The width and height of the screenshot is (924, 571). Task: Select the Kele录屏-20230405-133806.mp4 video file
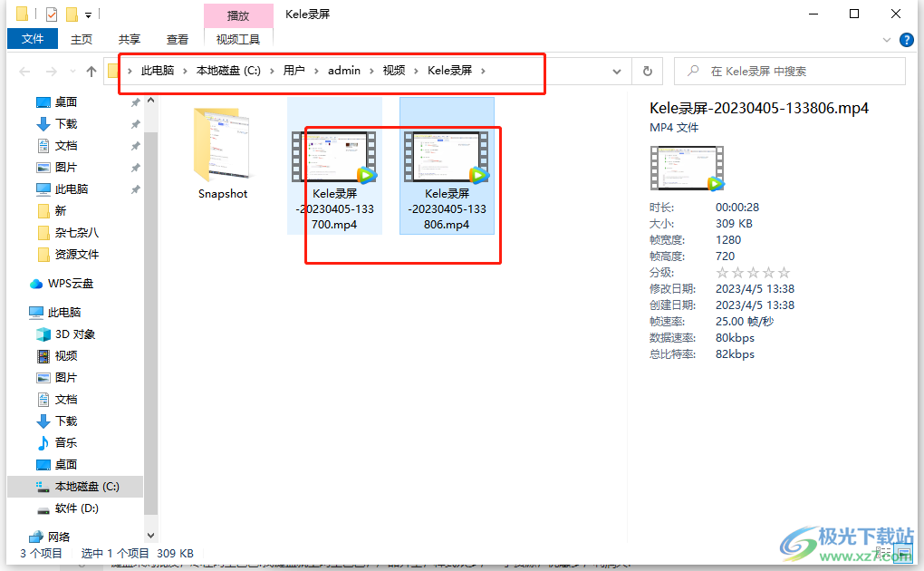447,167
